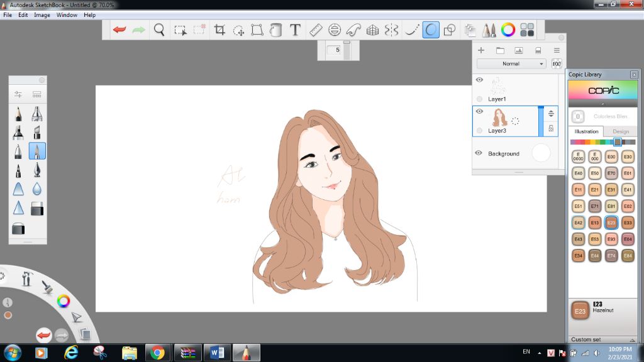Select the hard eraser in brush palette
644x362 pixels.
[37, 209]
